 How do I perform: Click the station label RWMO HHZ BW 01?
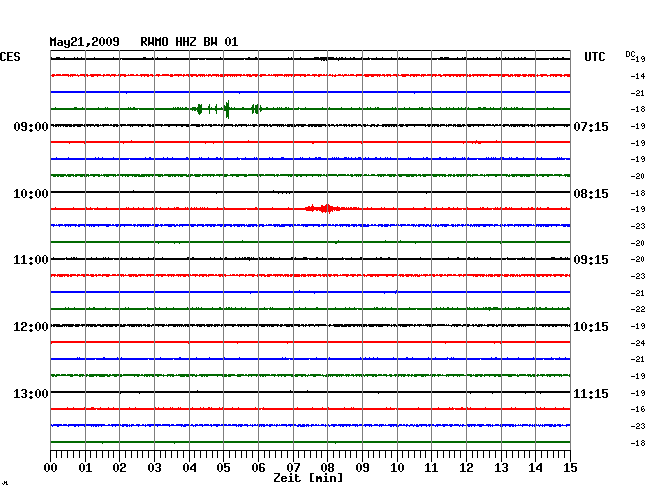click(189, 42)
